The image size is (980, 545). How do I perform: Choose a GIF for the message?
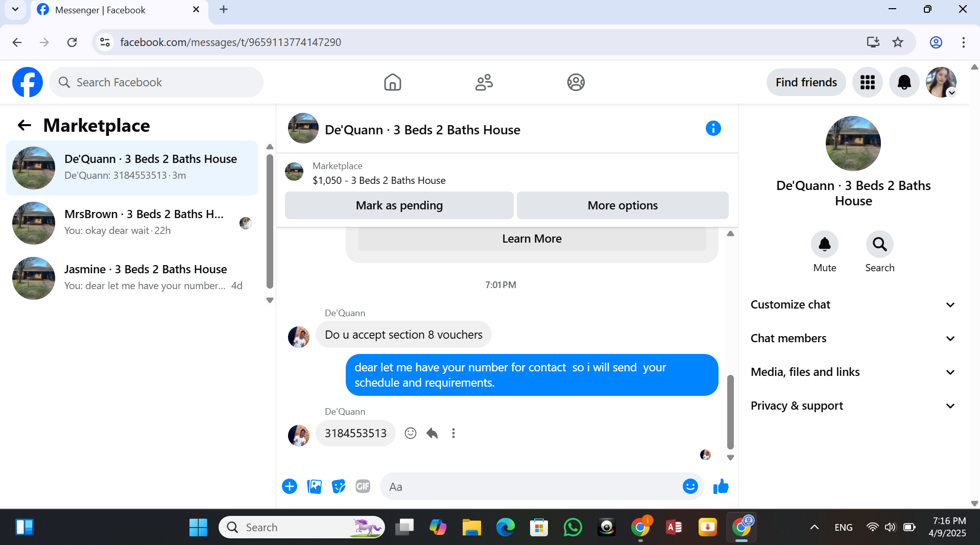coord(363,486)
